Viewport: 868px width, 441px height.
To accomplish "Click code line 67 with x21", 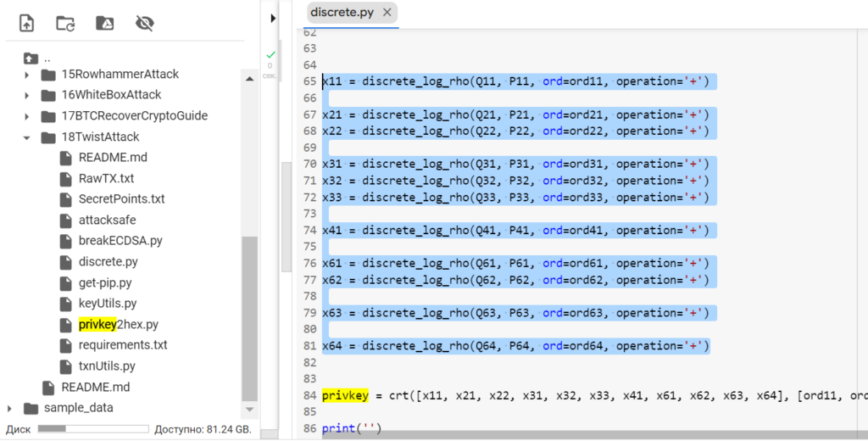I will coord(515,114).
